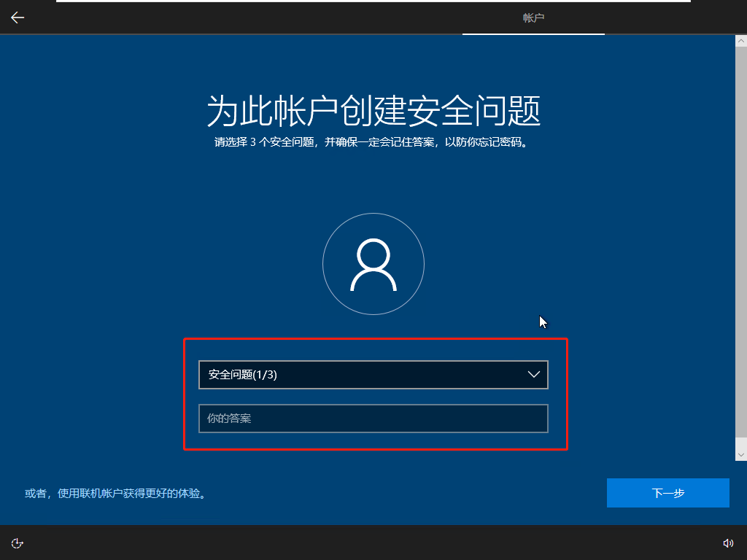
Task: Focus the security question answer input box
Action: pyautogui.click(x=373, y=419)
